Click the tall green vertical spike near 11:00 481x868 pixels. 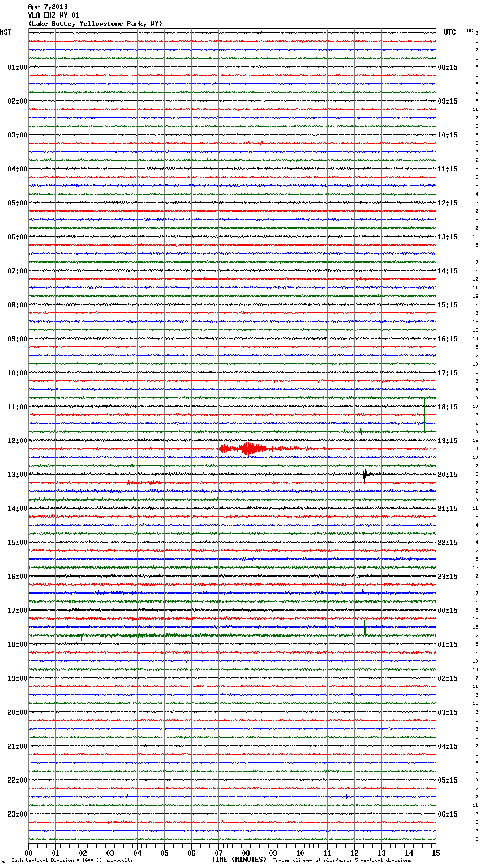click(x=424, y=414)
